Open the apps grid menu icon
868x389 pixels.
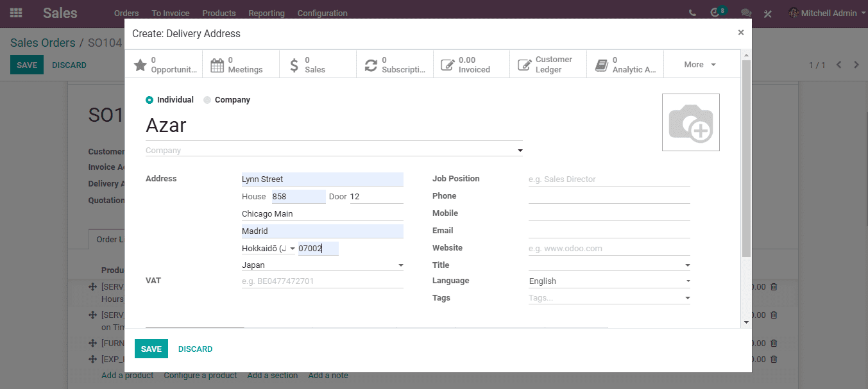(x=16, y=13)
